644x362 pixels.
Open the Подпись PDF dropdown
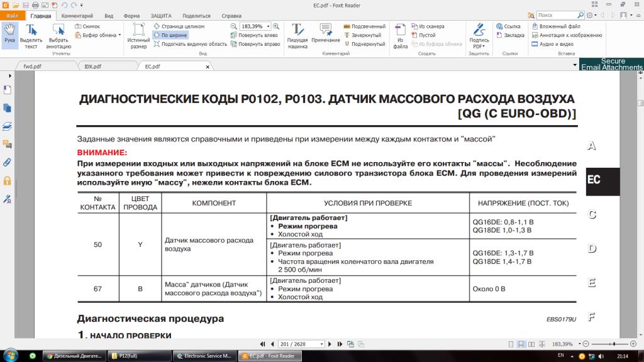click(x=479, y=36)
